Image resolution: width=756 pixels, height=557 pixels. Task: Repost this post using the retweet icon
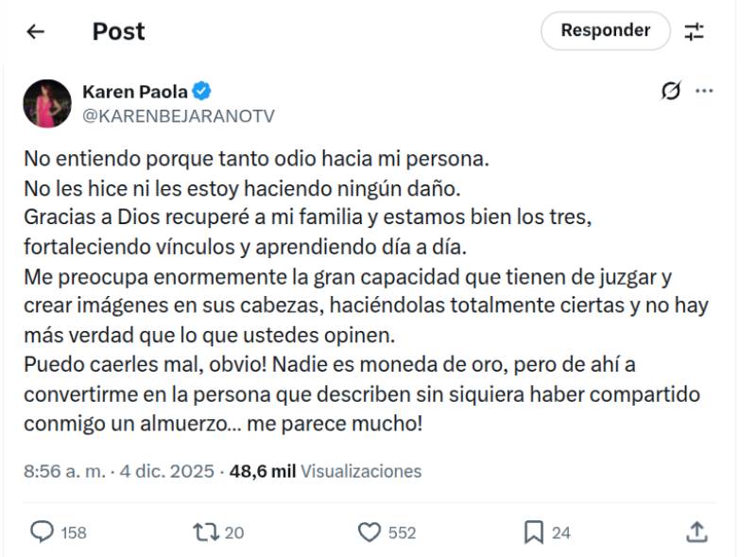click(x=203, y=532)
